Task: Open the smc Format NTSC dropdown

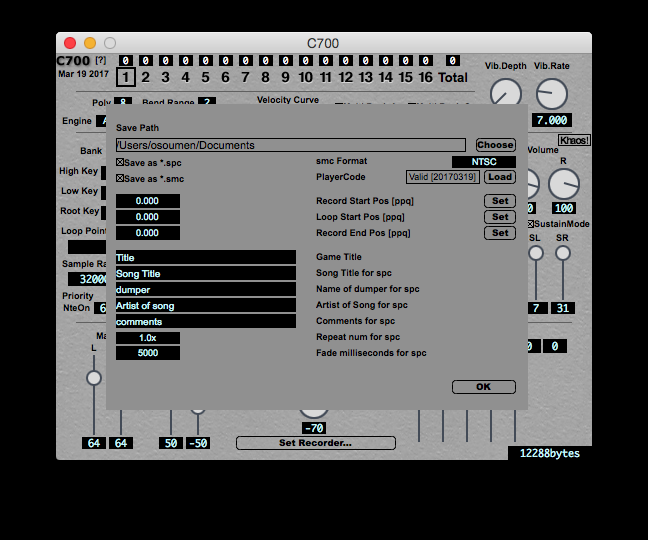Action: click(484, 161)
